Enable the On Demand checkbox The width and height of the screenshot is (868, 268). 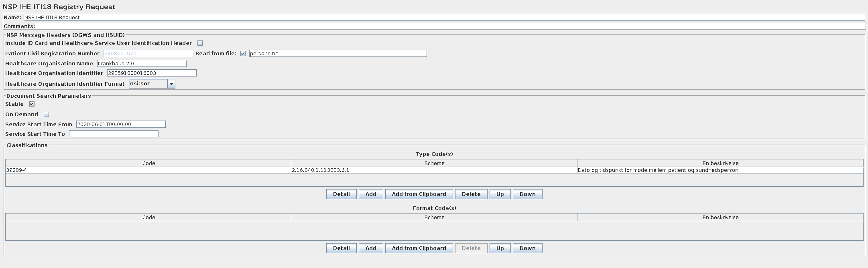(46, 115)
